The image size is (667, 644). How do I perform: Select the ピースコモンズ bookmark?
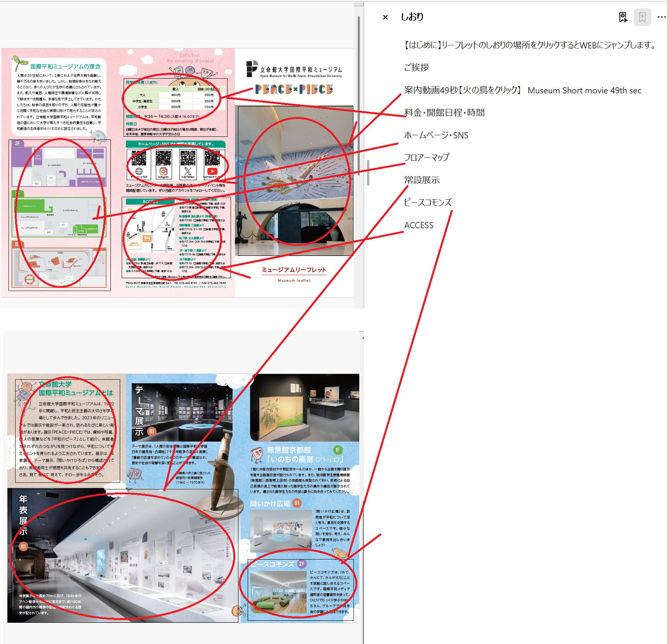427,203
